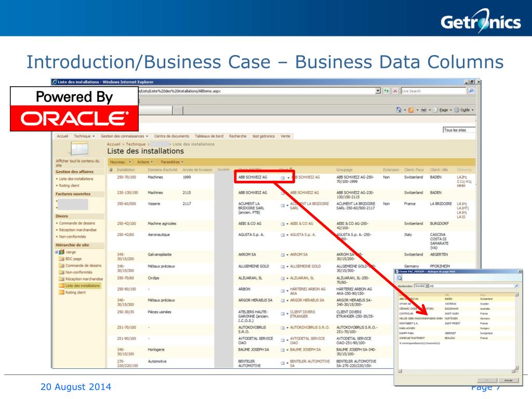This screenshot has height=399, width=532.
Task: Open the AKROM SA client link
Action: tap(299, 255)
